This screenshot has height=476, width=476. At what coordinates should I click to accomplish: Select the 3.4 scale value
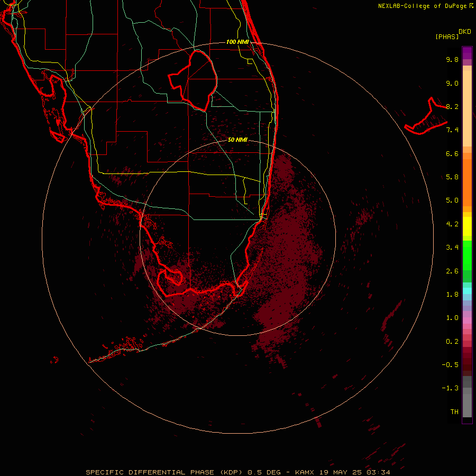tap(452, 248)
